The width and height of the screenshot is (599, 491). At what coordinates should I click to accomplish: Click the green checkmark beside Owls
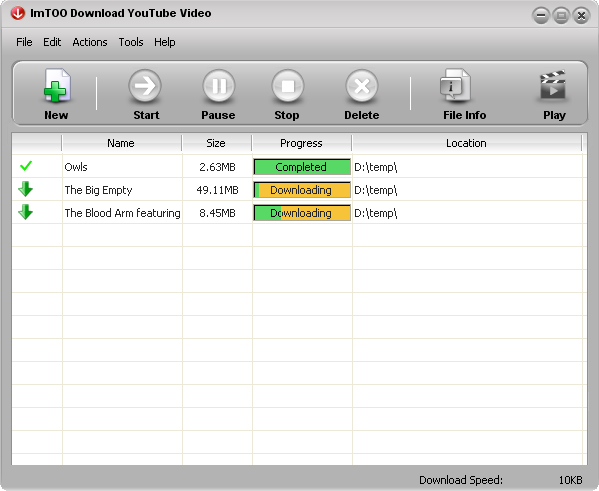(26, 166)
